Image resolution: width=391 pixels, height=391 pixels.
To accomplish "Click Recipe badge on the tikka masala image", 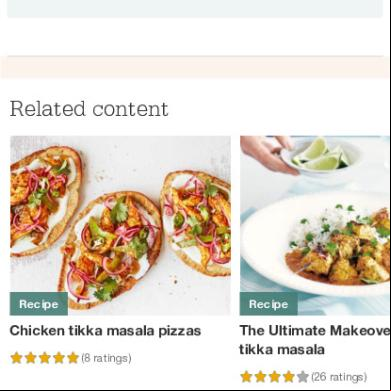I will [x=269, y=304].
